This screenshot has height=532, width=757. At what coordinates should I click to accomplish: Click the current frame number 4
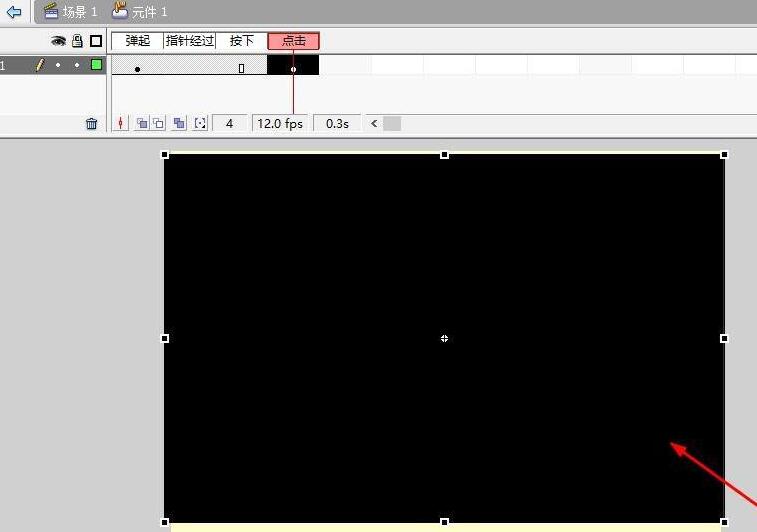tap(230, 124)
